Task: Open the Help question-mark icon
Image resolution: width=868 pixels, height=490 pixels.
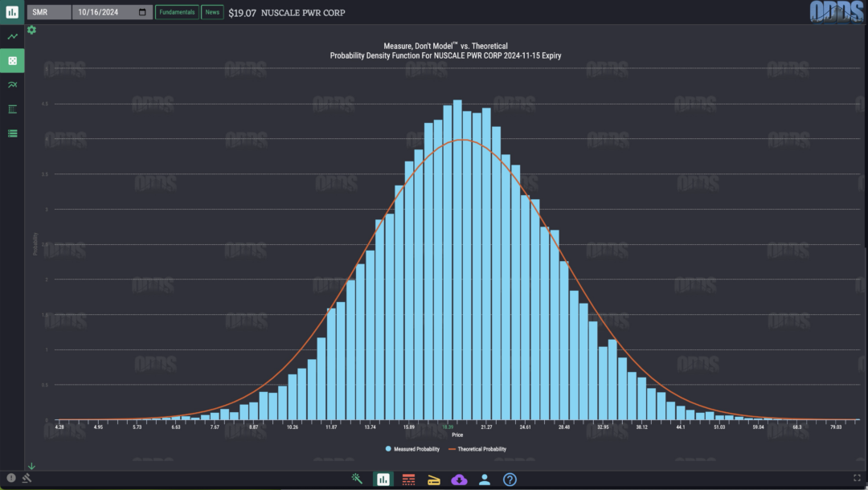Action: point(509,478)
